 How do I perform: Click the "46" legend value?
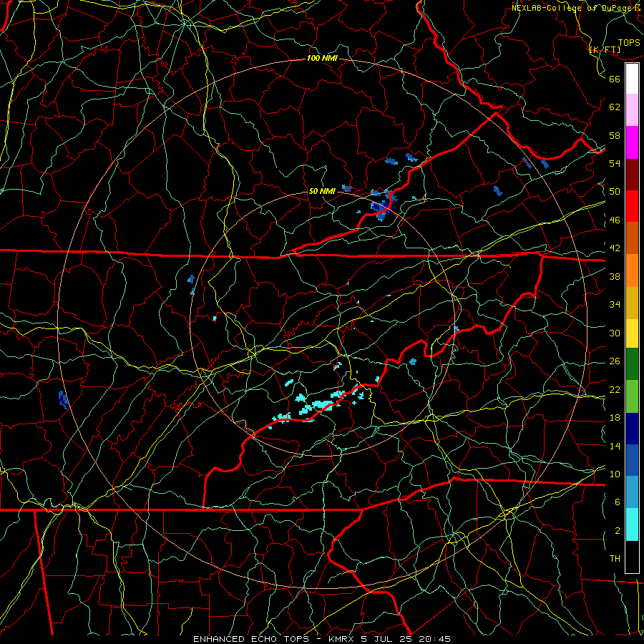(615, 220)
